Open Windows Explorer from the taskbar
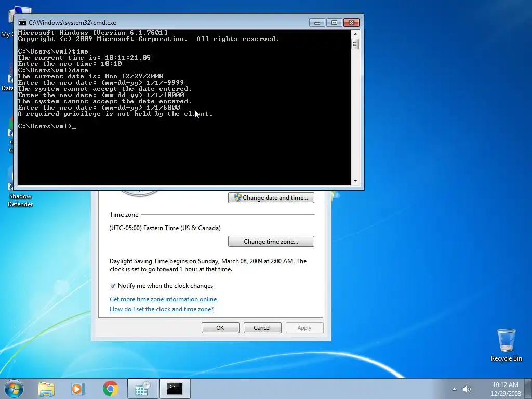 click(x=46, y=389)
